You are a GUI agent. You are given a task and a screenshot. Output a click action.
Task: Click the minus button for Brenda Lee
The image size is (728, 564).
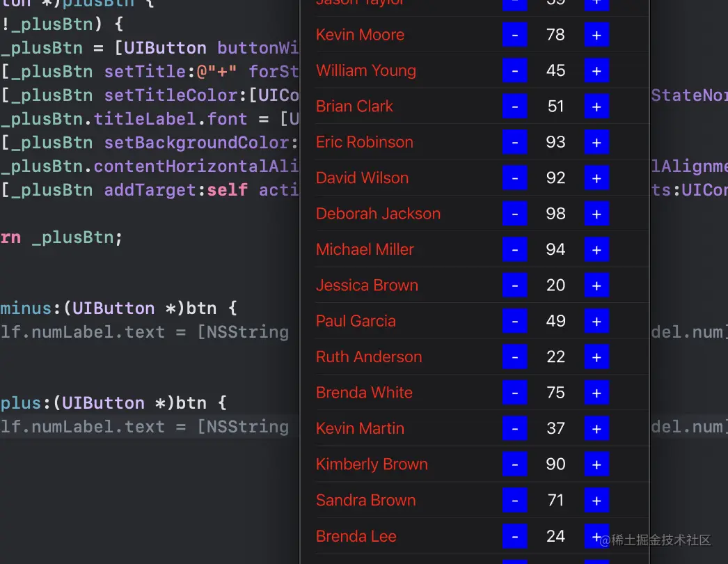click(x=514, y=536)
